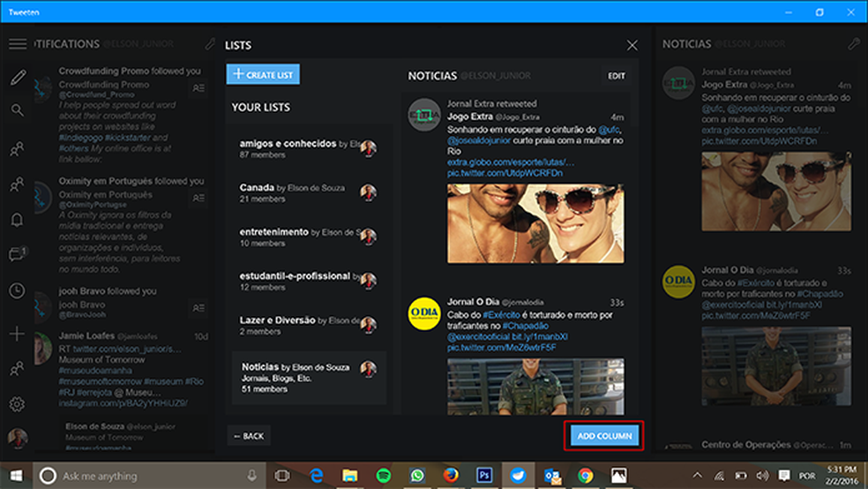This screenshot has width=868, height=489.
Task: Click Edit for the Noticias list
Action: click(616, 76)
